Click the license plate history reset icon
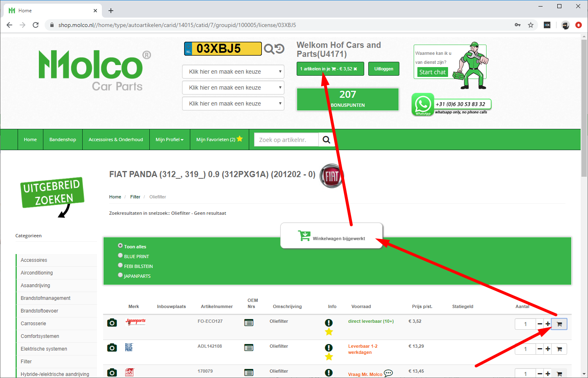 (279, 49)
